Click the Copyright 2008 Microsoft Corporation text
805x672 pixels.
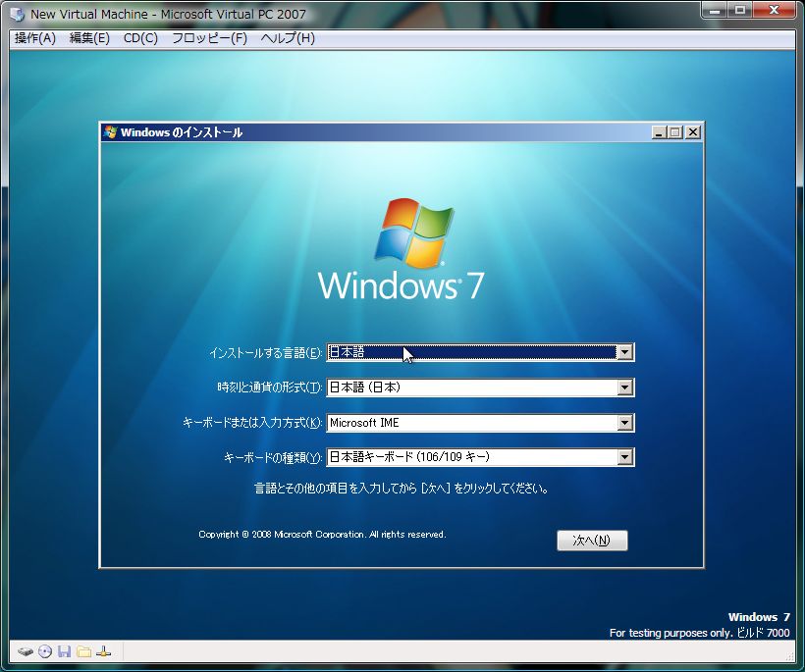pos(322,535)
